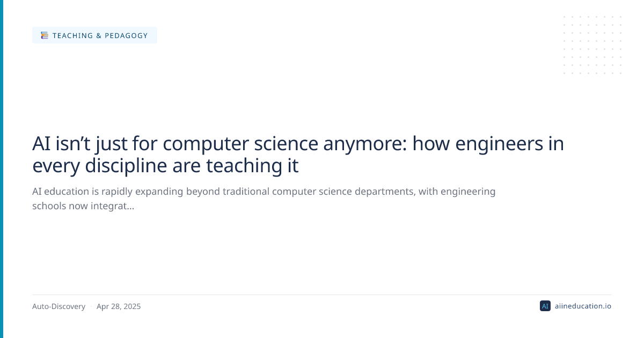
Task: Click the small separator dot before the date
Action: 91,307
